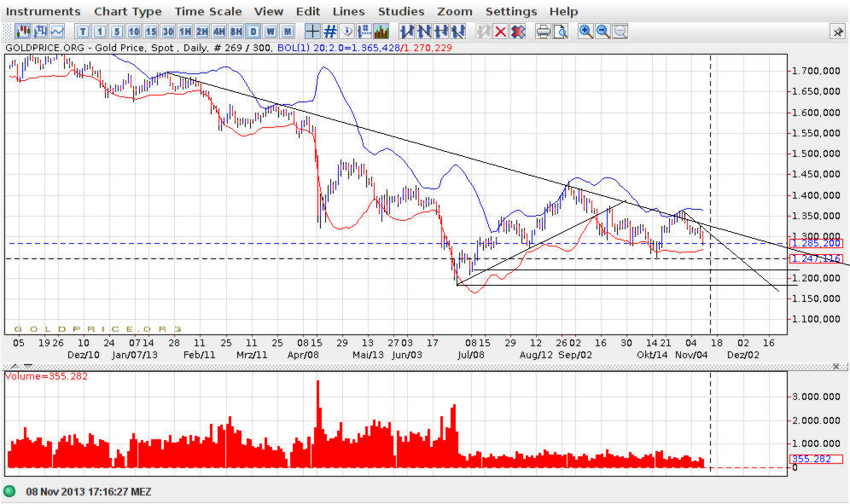Switch to 10-minute time scale
Image resolution: width=850 pixels, height=504 pixels.
coord(134,32)
